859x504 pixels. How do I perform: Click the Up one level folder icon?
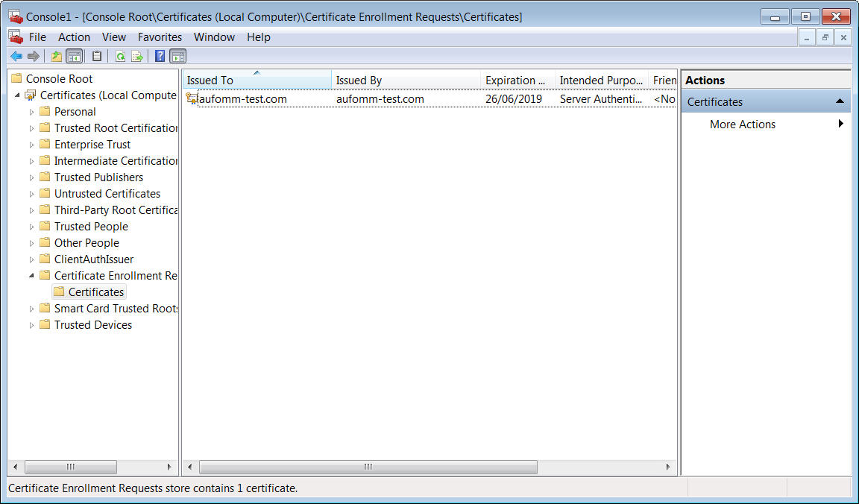point(57,56)
